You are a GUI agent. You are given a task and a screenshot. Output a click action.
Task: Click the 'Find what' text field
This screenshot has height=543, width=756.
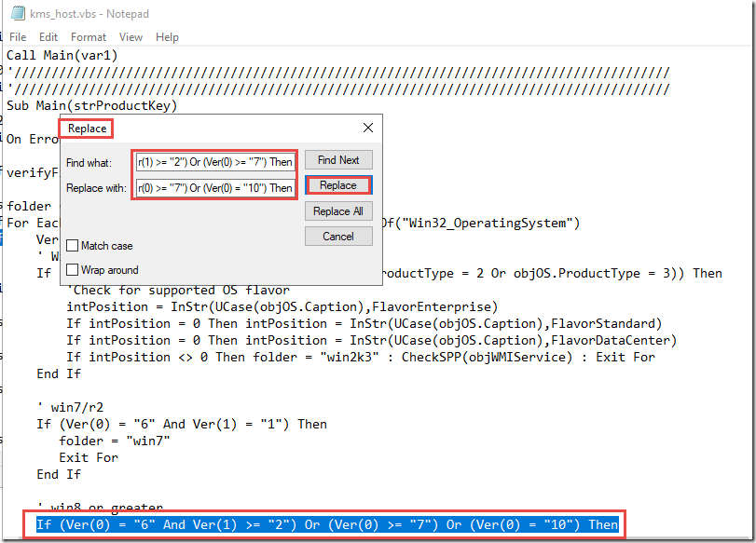[x=214, y=162]
